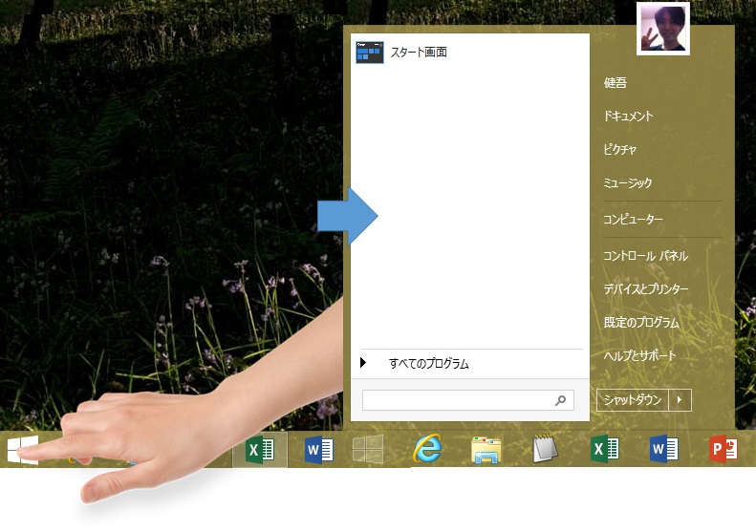Click the Excel icon right of Notepad

click(604, 449)
